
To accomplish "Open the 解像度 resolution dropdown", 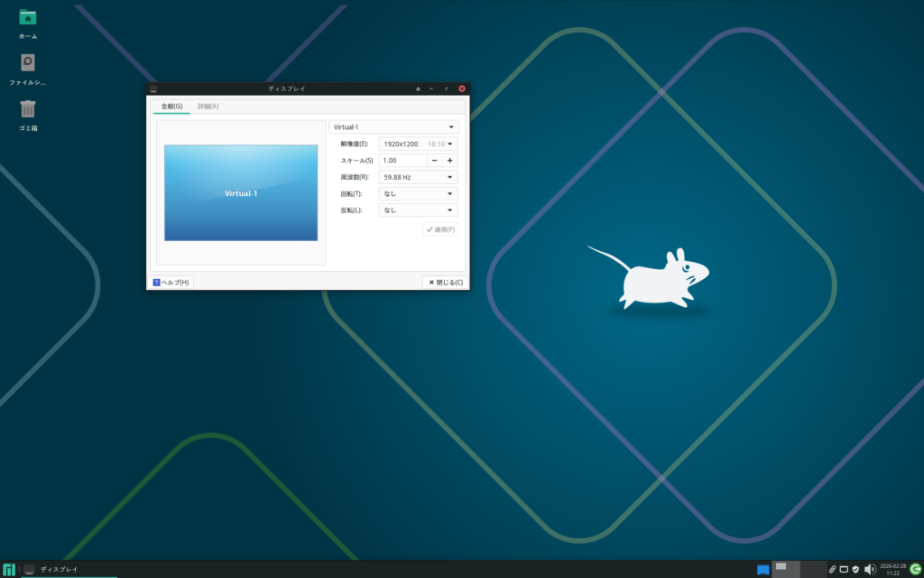I will click(419, 144).
